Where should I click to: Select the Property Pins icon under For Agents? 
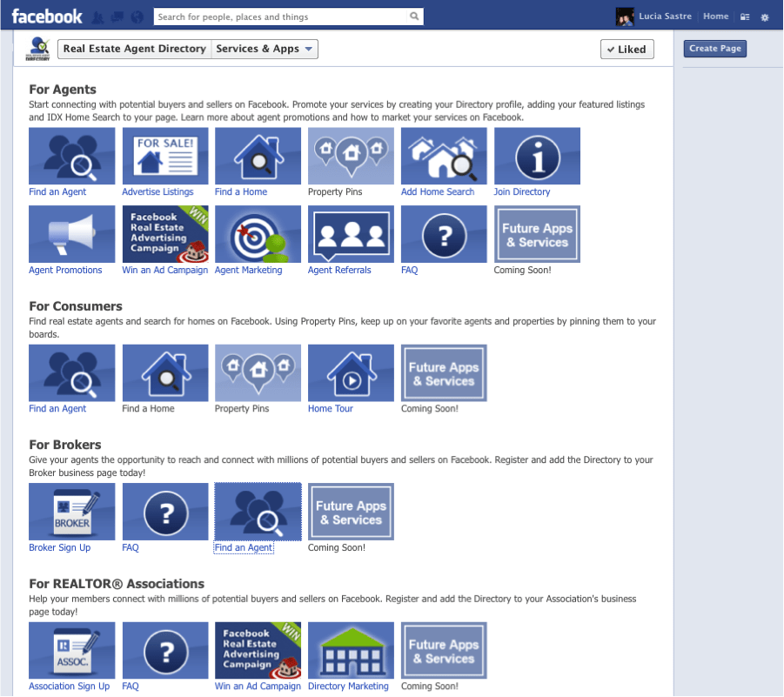click(351, 156)
